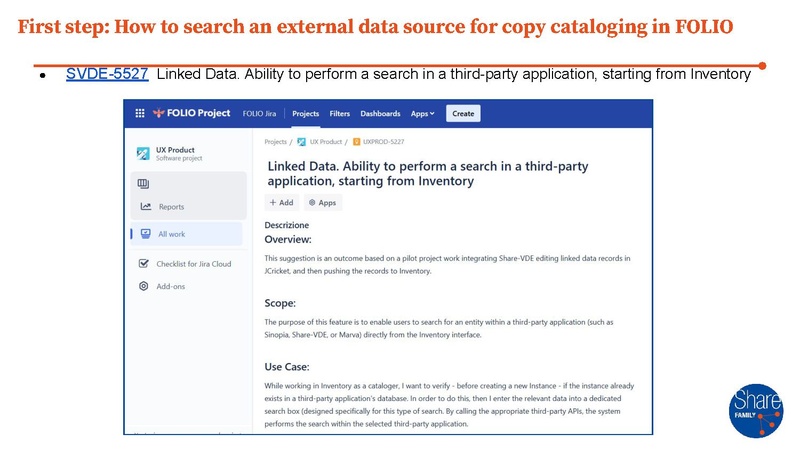Click the board icon above Reports
The height and width of the screenshot is (450, 800).
(143, 183)
